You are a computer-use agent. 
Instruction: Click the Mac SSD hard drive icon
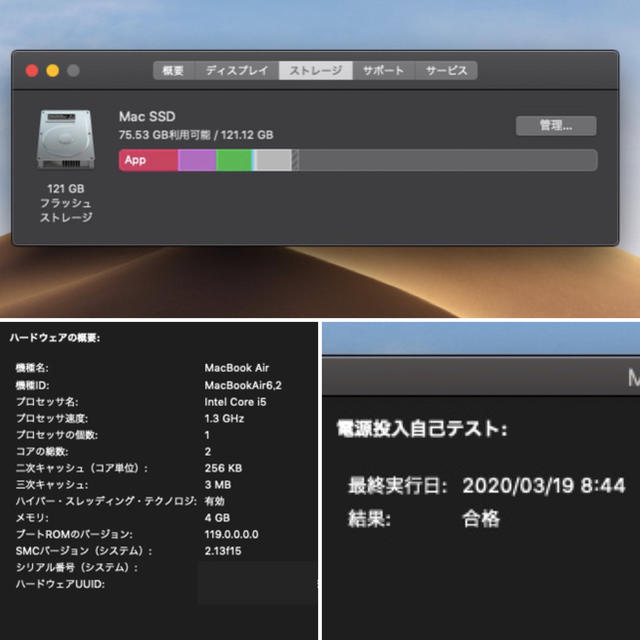tap(66, 139)
